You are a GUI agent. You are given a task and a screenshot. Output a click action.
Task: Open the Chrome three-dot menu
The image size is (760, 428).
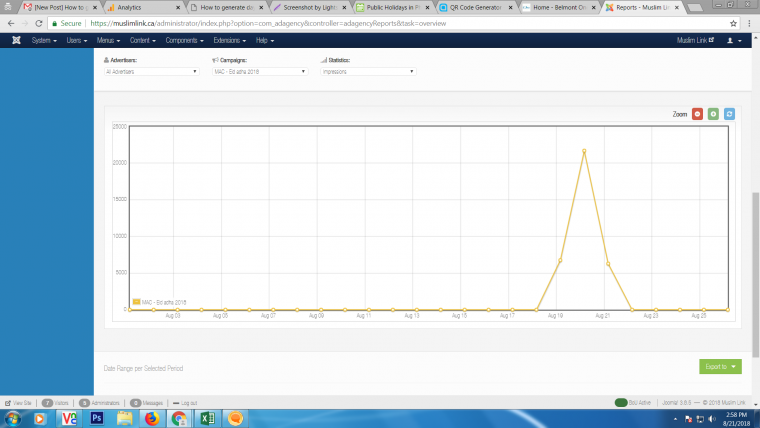pyautogui.click(x=749, y=23)
